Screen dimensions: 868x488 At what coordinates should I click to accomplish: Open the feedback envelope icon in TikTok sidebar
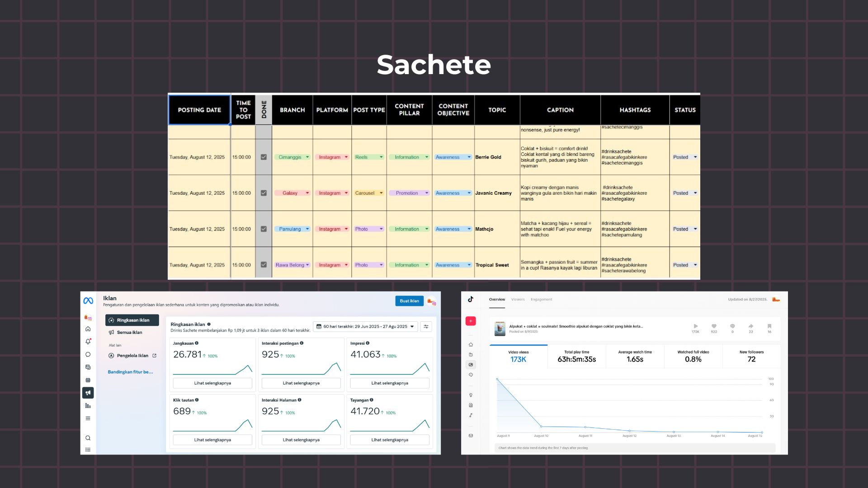[x=471, y=436]
